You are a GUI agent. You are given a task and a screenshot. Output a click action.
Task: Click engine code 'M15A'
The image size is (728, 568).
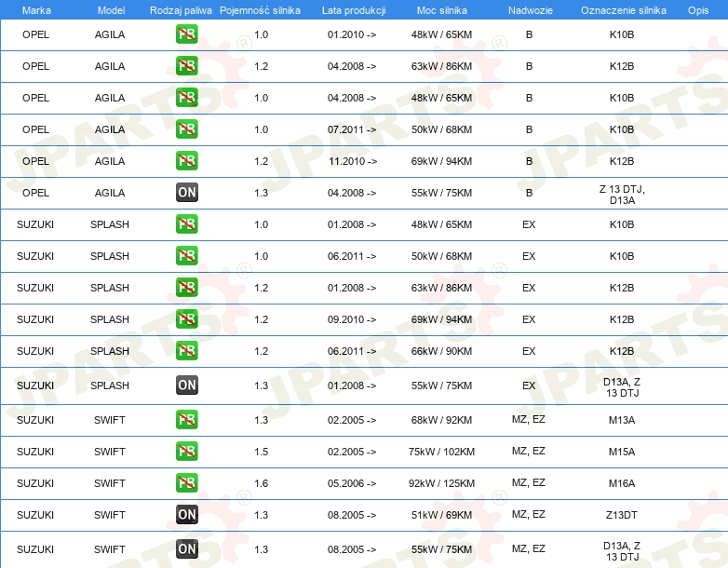click(622, 452)
